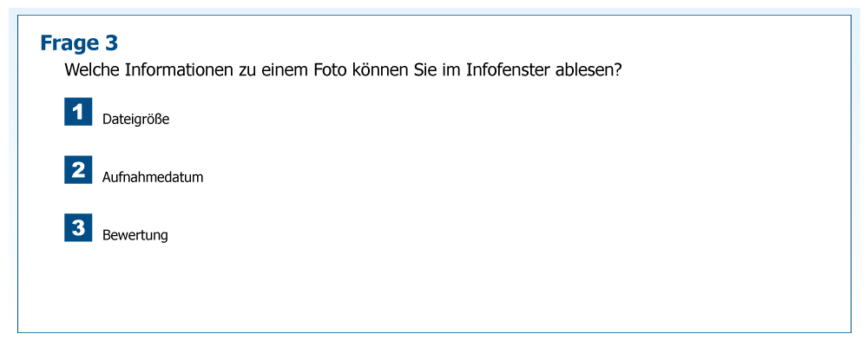Click the Frage 3 heading
Image resolution: width=868 pixels, height=347 pixels.
(79, 43)
